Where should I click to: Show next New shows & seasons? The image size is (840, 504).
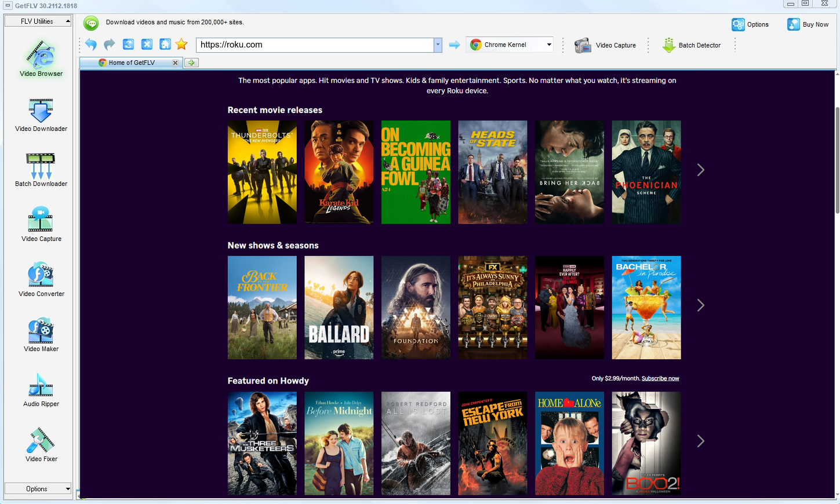700,305
